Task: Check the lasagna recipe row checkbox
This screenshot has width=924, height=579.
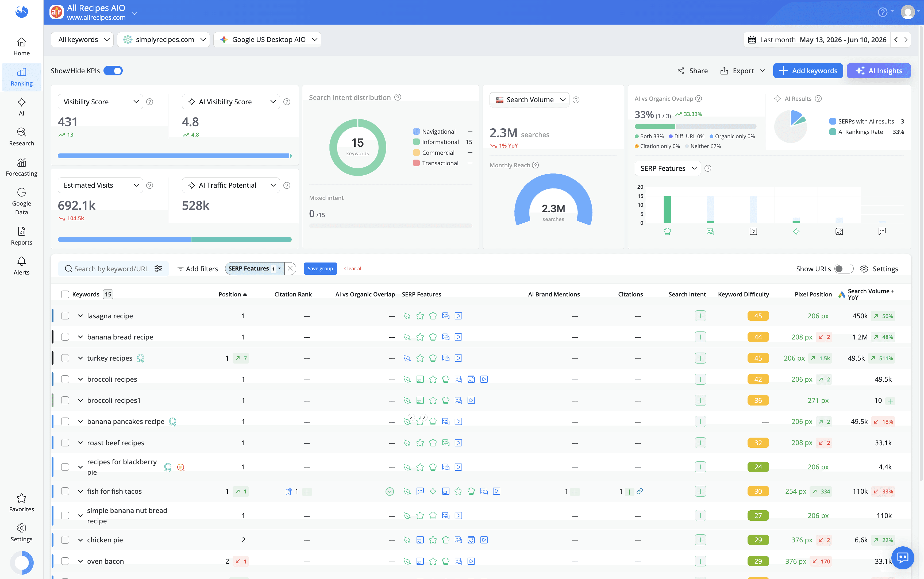Action: pyautogui.click(x=65, y=315)
